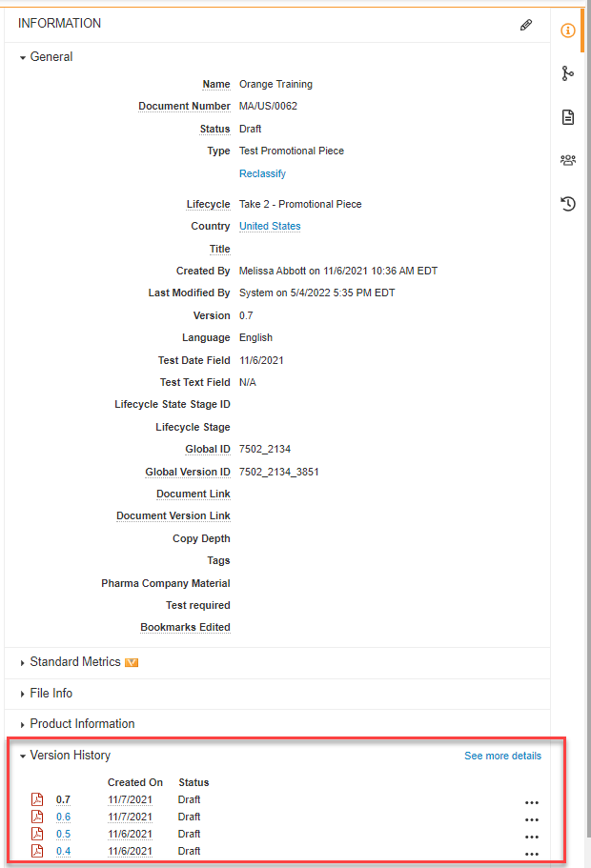Expand the Standard Metrics section
The height and width of the screenshot is (868, 591).
[x=75, y=662]
